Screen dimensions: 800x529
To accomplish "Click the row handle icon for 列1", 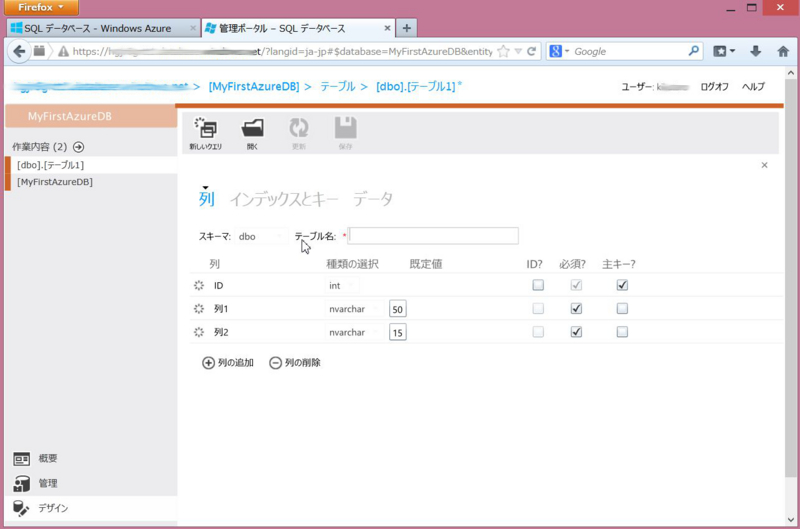I will 199,309.
